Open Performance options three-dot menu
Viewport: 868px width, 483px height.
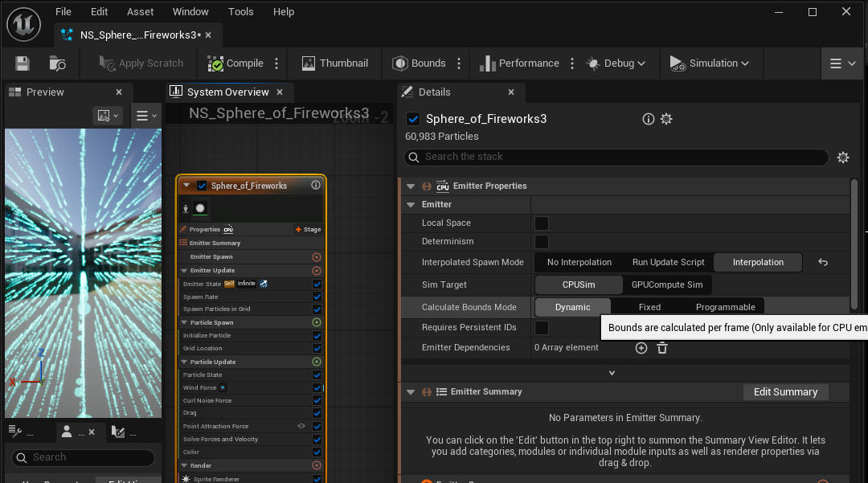click(x=572, y=63)
